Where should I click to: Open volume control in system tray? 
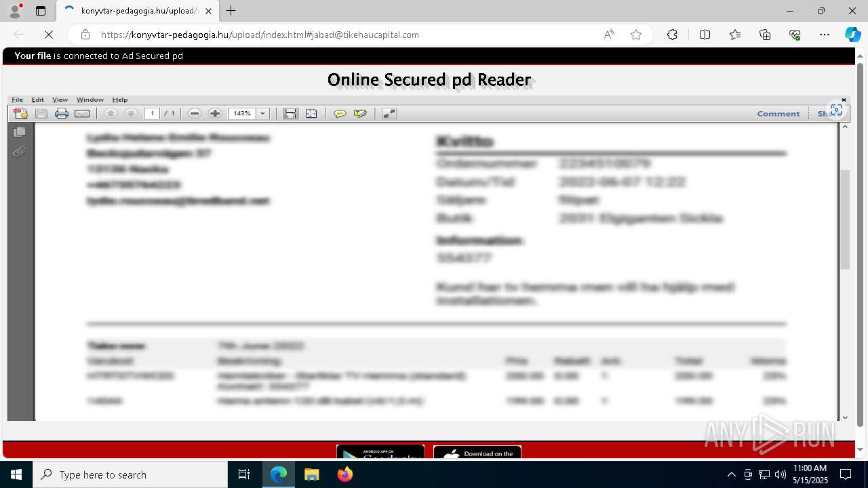tap(781, 474)
